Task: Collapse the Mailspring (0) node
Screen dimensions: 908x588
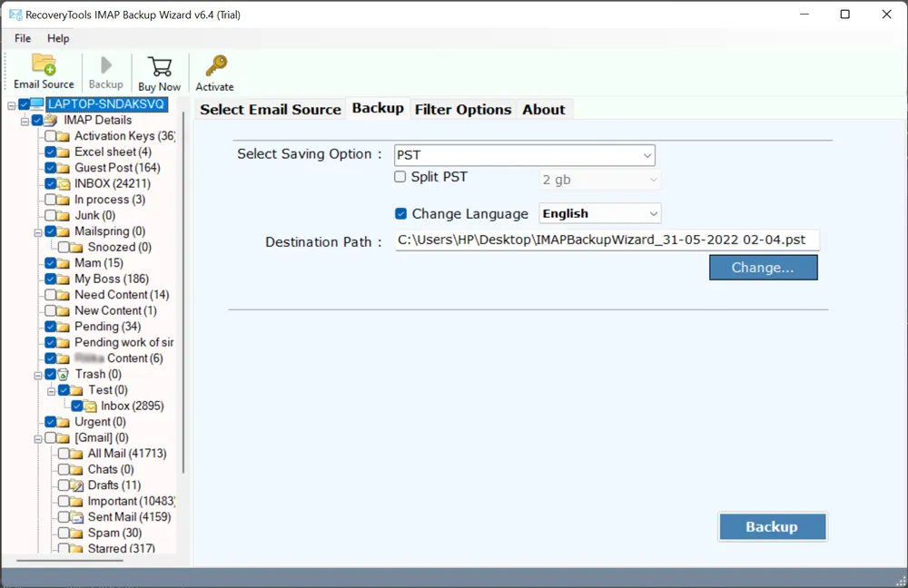Action: (37, 232)
